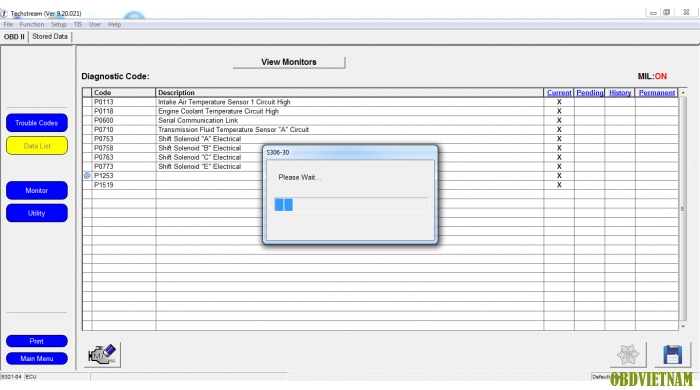Click the freeze frame icon beside P1253
Screen dimensions: 700x390
pyautogui.click(x=87, y=176)
